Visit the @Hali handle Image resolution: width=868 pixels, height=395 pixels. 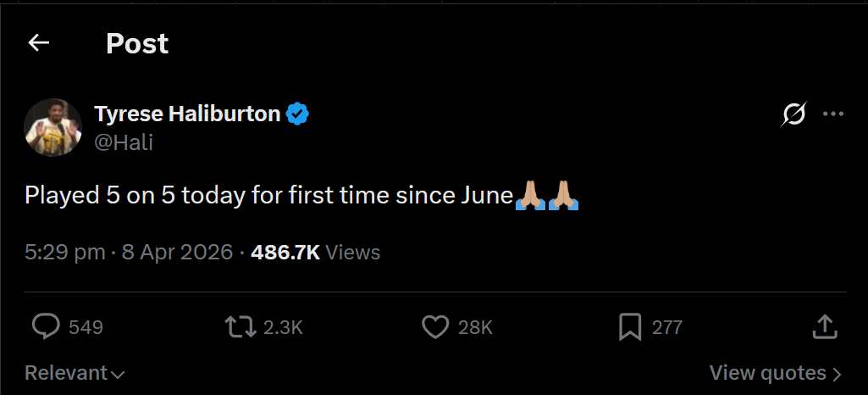tap(124, 142)
